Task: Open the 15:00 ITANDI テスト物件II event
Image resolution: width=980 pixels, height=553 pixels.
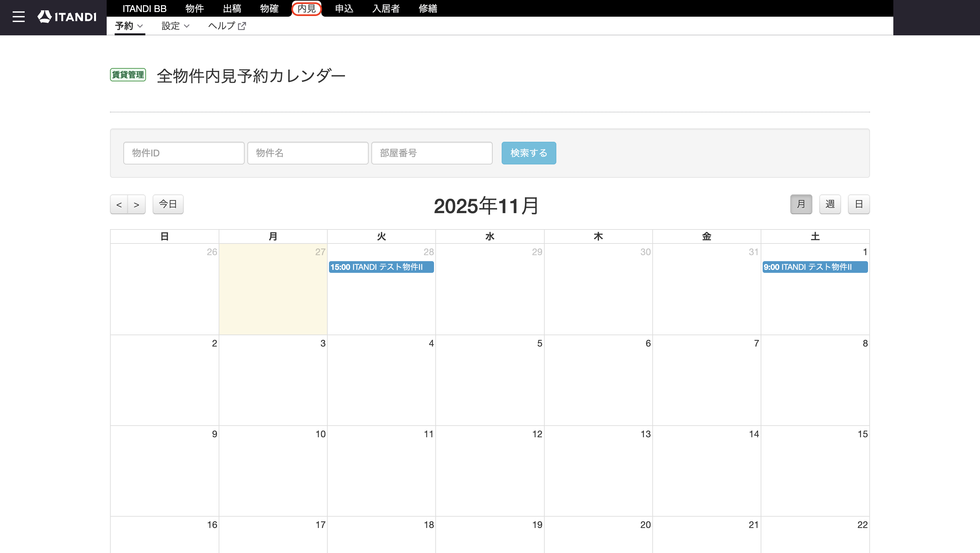Action: coord(381,267)
